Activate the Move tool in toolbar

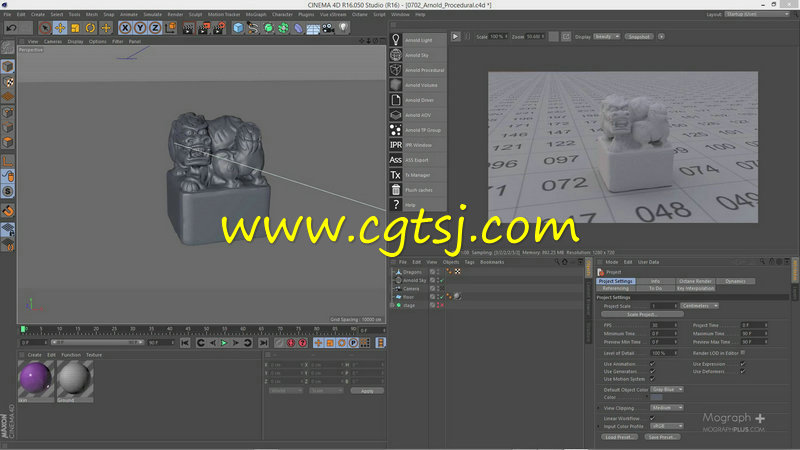60,28
